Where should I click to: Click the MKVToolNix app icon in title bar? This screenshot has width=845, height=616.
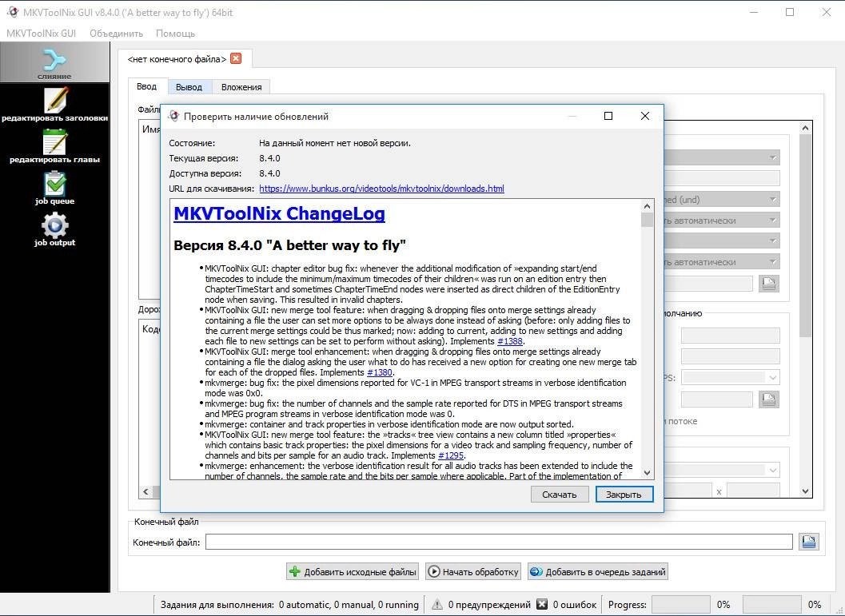(13, 12)
